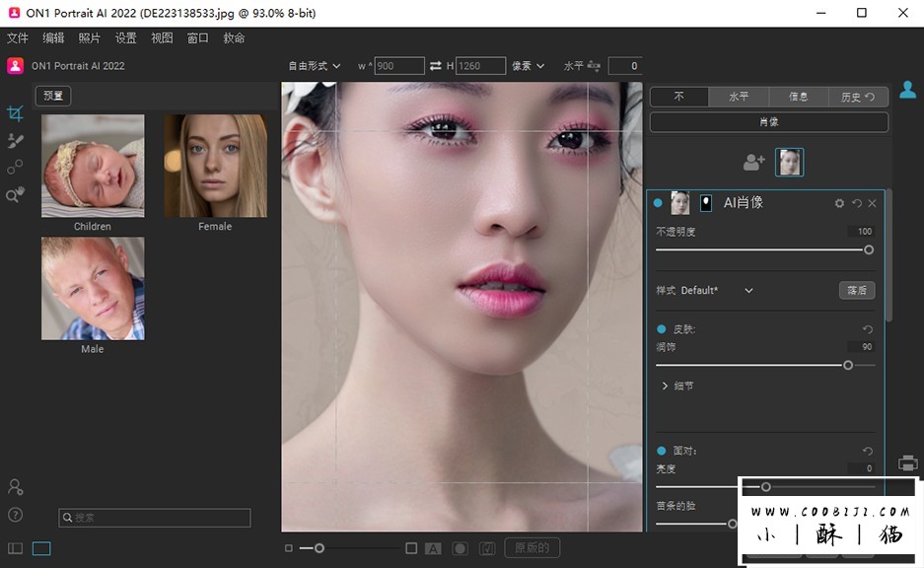The width and height of the screenshot is (924, 568).
Task: Click the blue person icon at top right
Action: [907, 89]
